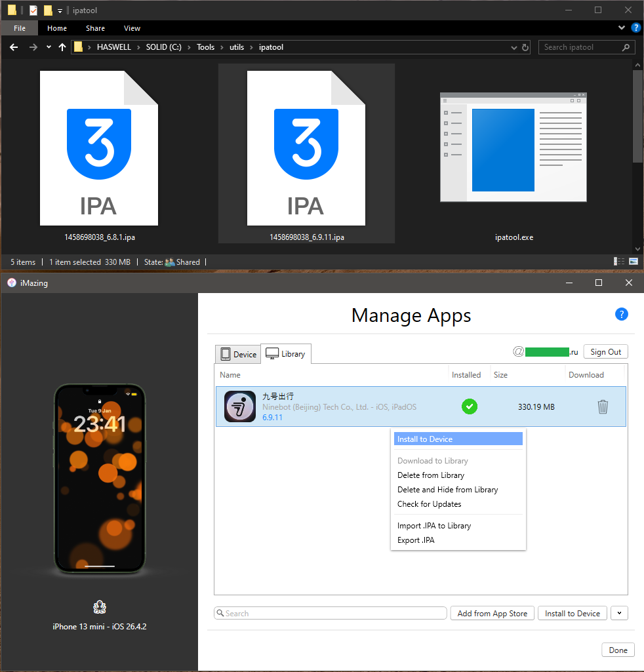This screenshot has height=672, width=644.
Task: Click the folder icon in Explorer address bar
Action: click(78, 47)
